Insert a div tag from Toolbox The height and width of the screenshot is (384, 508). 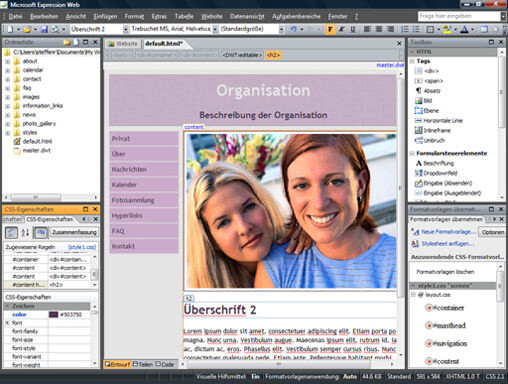[427, 71]
